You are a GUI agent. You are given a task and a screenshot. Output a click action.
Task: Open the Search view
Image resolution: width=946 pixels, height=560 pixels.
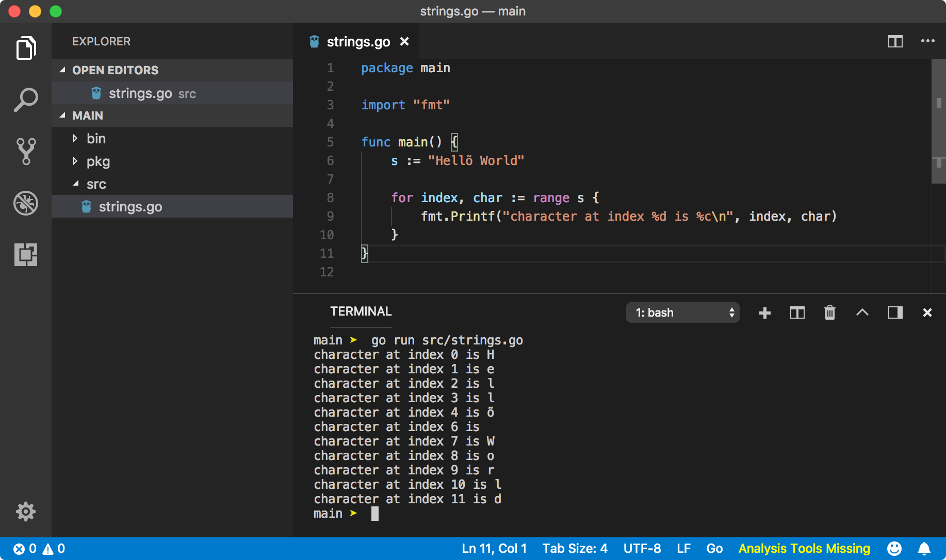(25, 100)
